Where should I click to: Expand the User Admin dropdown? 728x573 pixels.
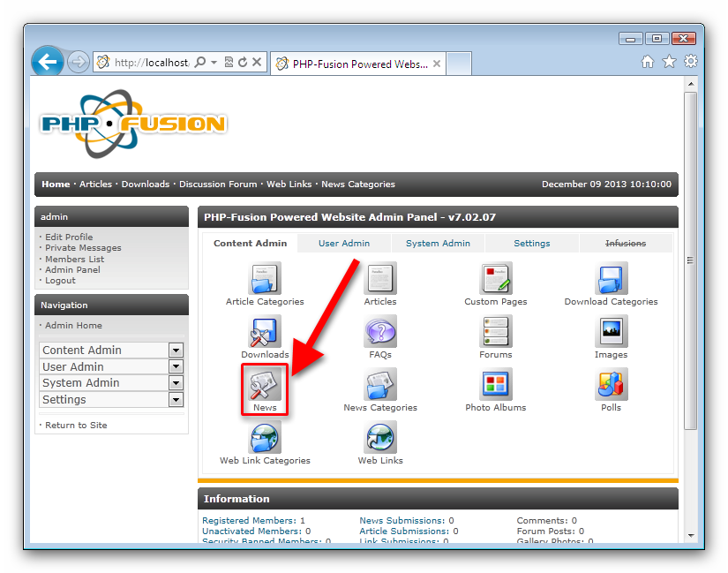[x=176, y=366]
